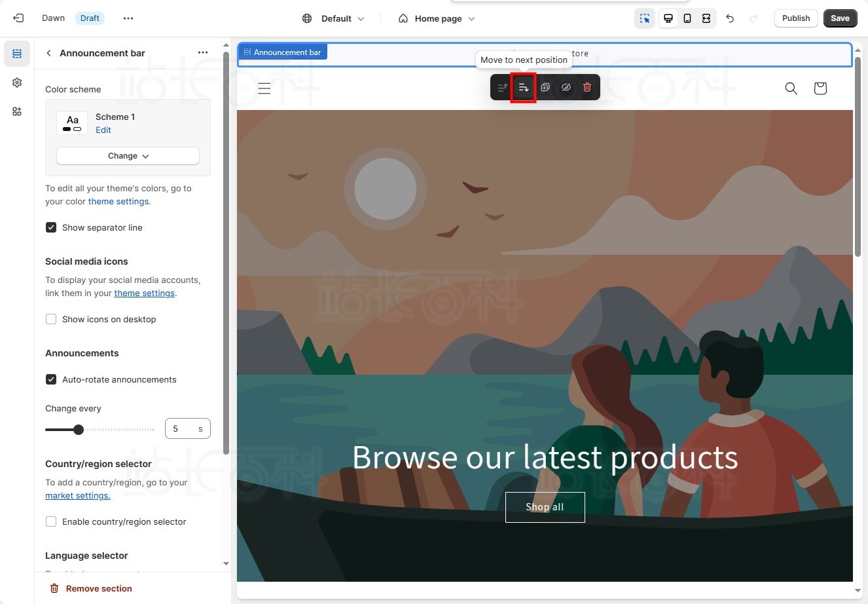Screen dimensions: 868x604
Task: Click the undo arrow icon
Action: 730,18
